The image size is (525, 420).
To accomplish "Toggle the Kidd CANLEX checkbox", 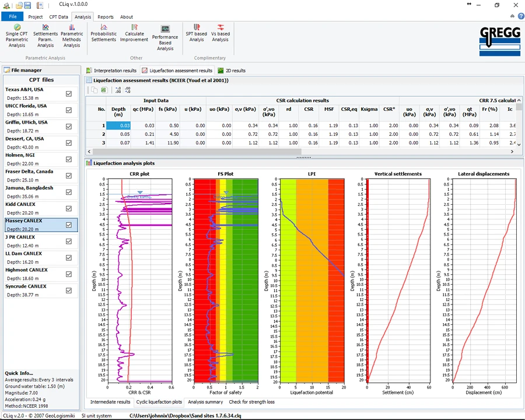I will [x=69, y=209].
